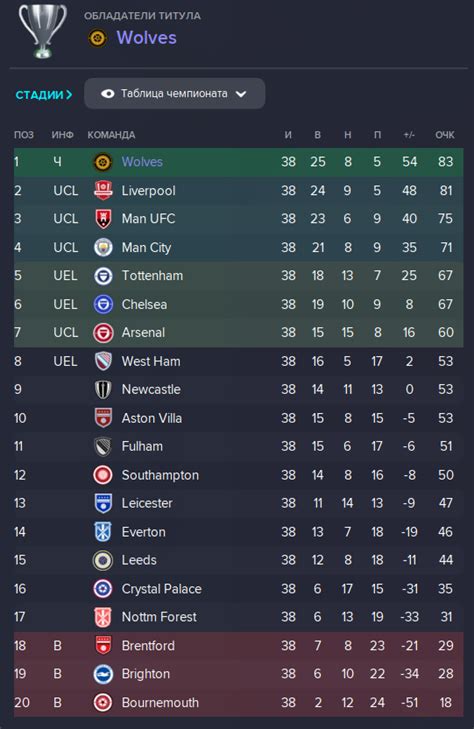Click the Arsenal club crest
Image resolution: width=474 pixels, height=729 pixels.
[x=103, y=333]
